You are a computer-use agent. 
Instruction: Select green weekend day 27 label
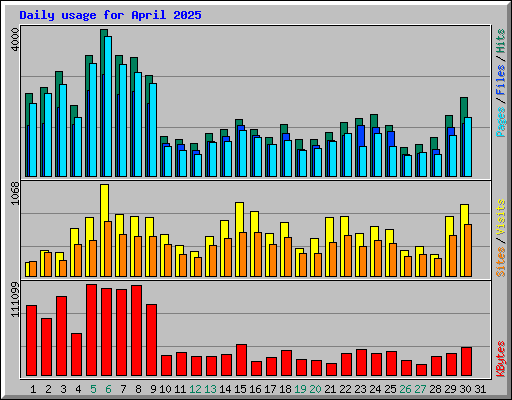[420, 389]
